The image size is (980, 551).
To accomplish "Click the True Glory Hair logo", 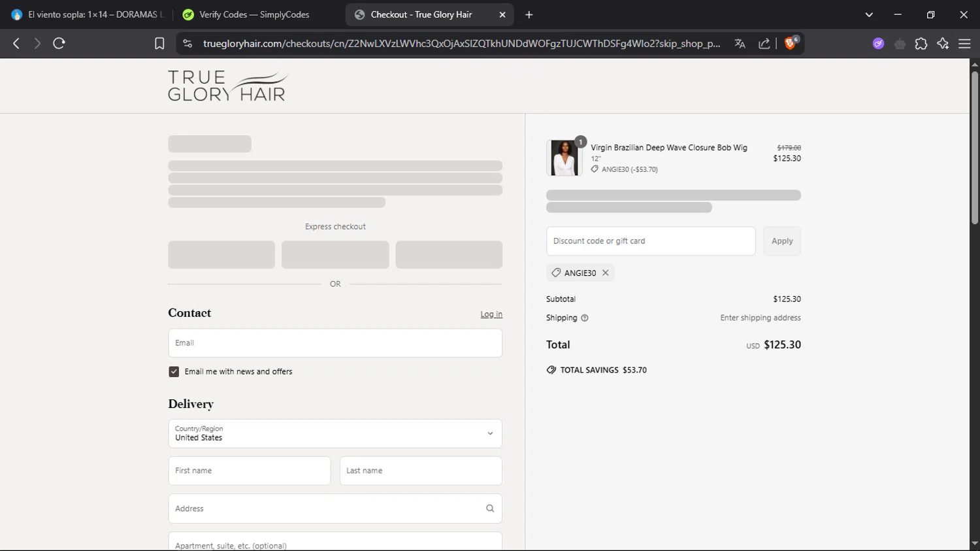I will click(x=227, y=86).
